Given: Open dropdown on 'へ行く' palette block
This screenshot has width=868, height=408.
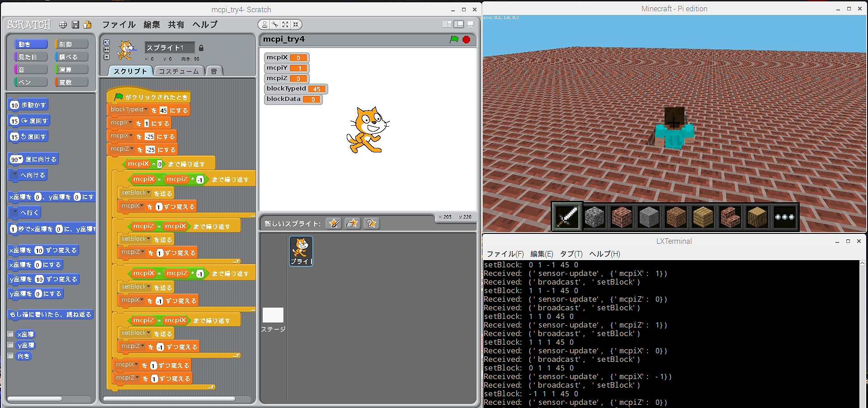Looking at the screenshot, I should click(x=15, y=212).
